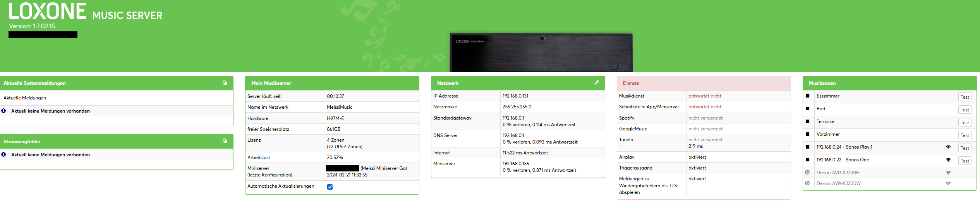Click the stop icon beside Bad zone
This screenshot has width=980, height=202.
point(807,109)
